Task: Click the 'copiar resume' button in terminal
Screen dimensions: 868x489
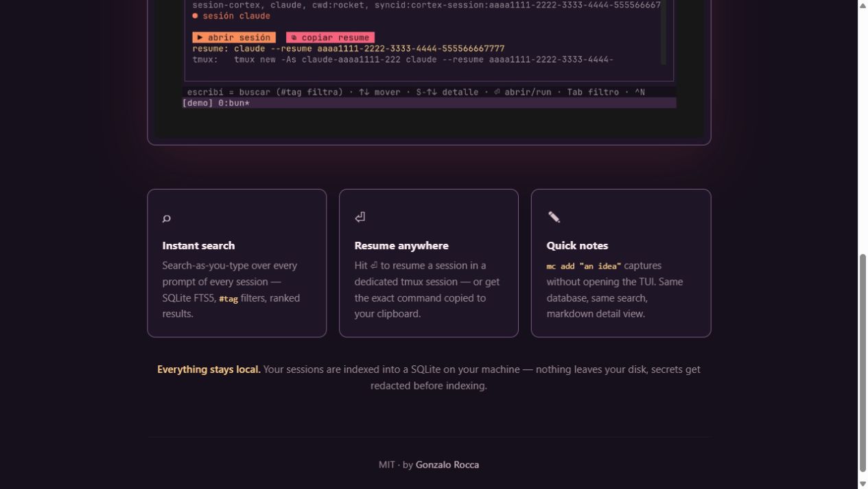Action: coord(330,38)
